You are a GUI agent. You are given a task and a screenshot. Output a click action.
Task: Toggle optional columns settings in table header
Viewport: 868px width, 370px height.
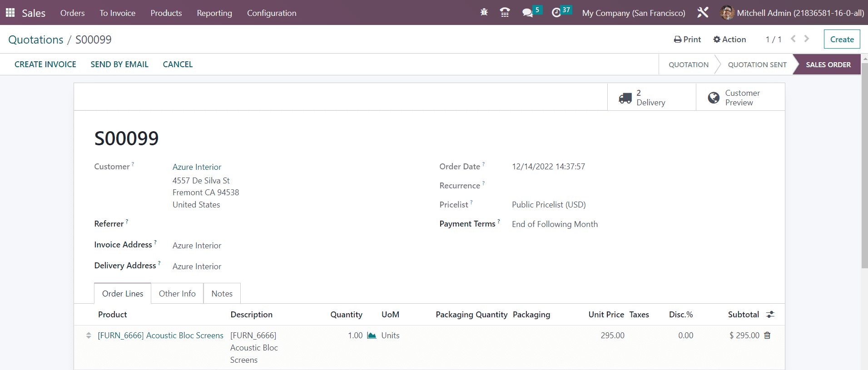[x=770, y=315]
